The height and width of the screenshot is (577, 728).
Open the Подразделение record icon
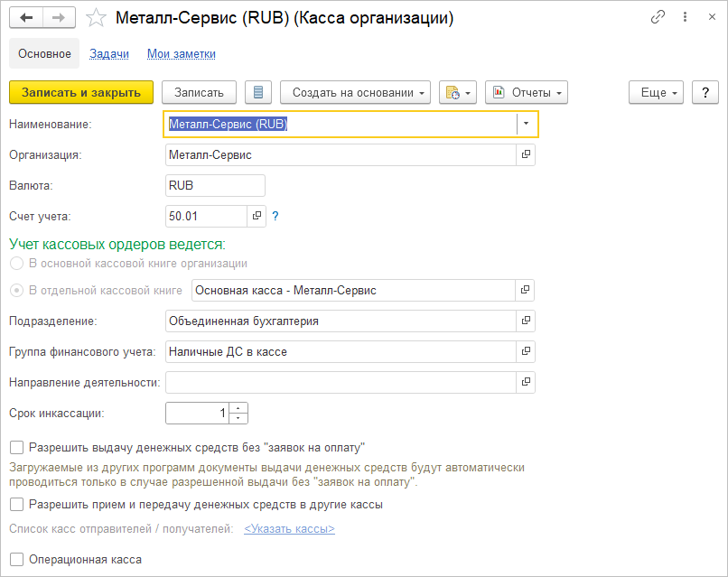pos(526,321)
